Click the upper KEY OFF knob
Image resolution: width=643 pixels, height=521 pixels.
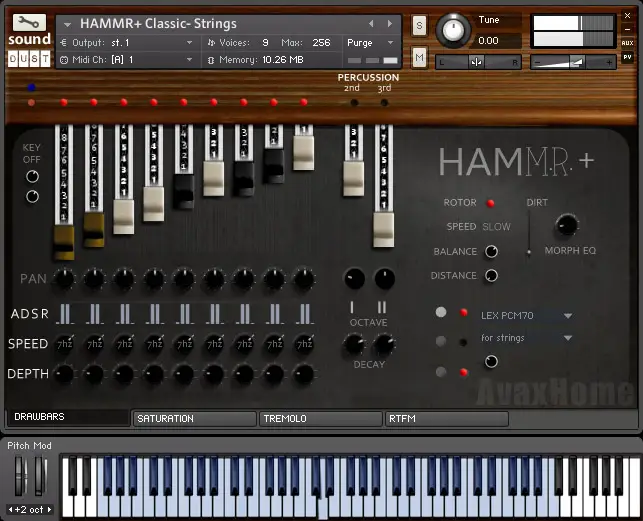click(32, 177)
